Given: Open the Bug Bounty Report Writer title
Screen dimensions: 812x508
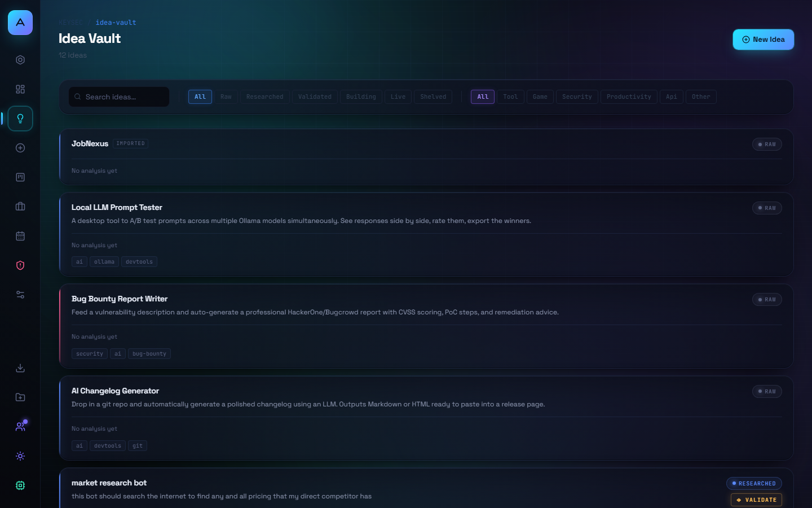Looking at the screenshot, I should point(120,299).
